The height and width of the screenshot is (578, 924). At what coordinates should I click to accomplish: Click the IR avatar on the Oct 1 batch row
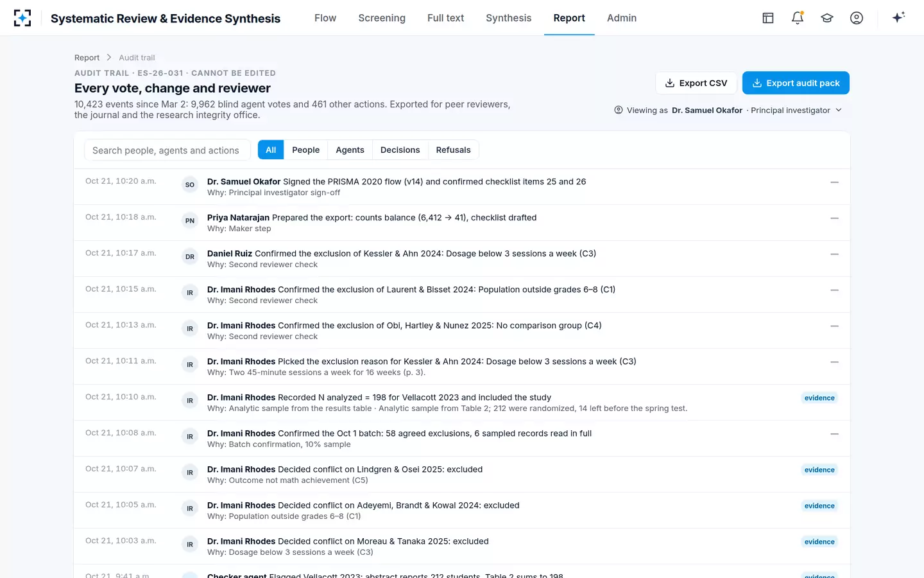(x=190, y=437)
